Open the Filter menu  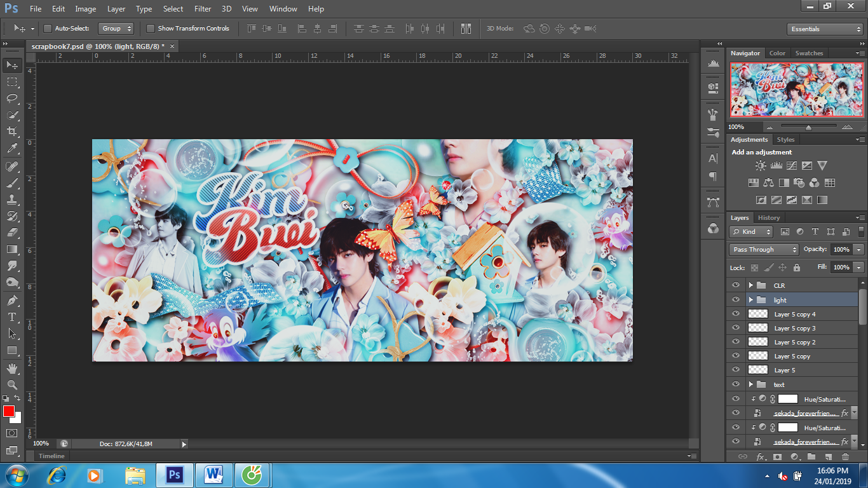203,9
